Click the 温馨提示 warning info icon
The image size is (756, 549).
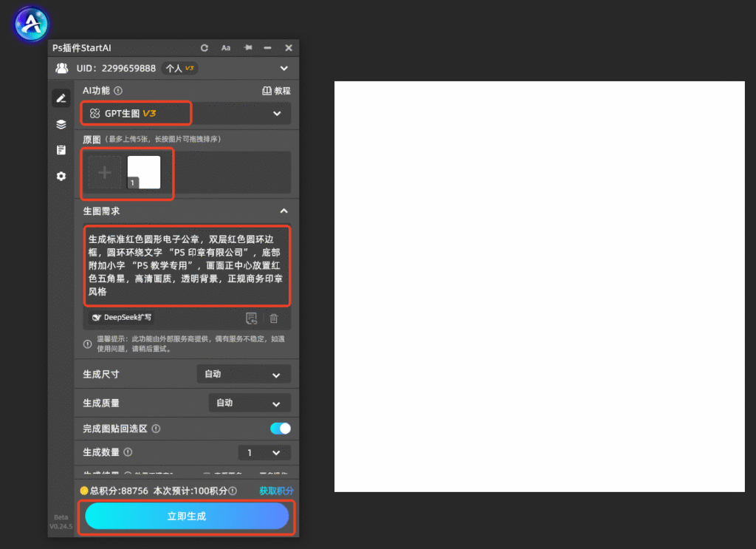pyautogui.click(x=88, y=344)
